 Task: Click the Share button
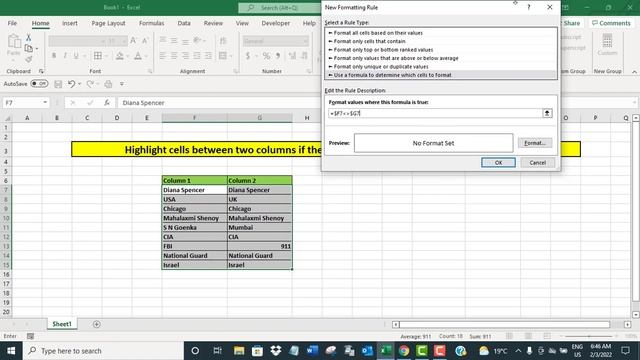coord(571,23)
